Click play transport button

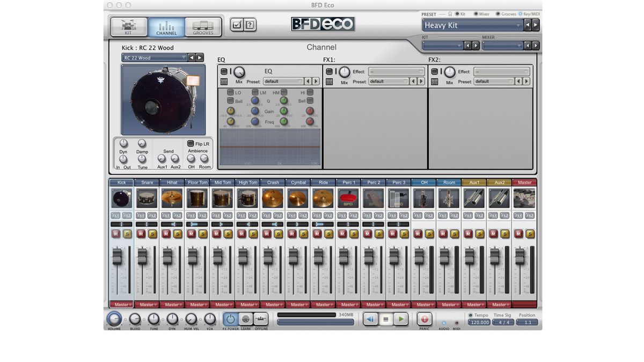point(400,320)
